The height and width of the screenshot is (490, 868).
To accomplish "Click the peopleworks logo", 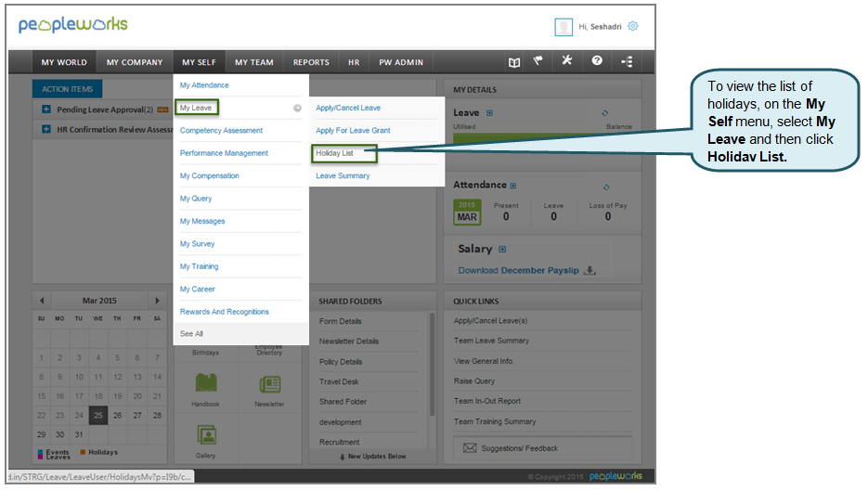I will [72, 24].
